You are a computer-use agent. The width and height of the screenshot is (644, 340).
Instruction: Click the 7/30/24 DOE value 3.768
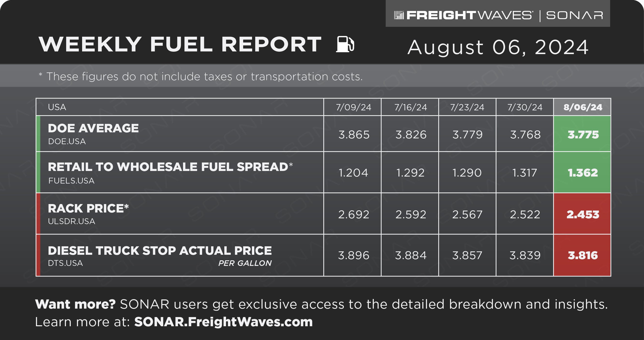pyautogui.click(x=525, y=135)
